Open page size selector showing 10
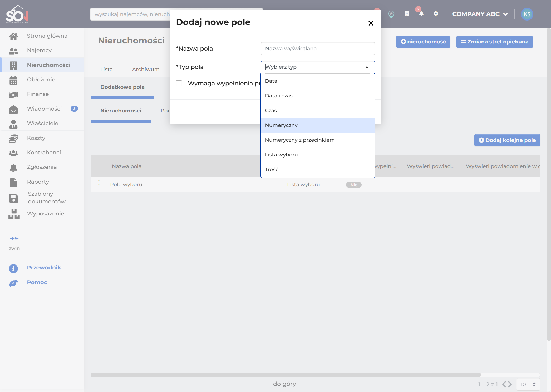Screen dimensions: 551x392 coord(528,384)
